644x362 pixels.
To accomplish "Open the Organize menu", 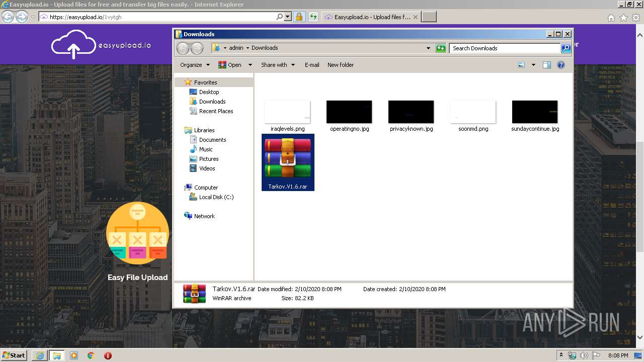I will coord(195,65).
